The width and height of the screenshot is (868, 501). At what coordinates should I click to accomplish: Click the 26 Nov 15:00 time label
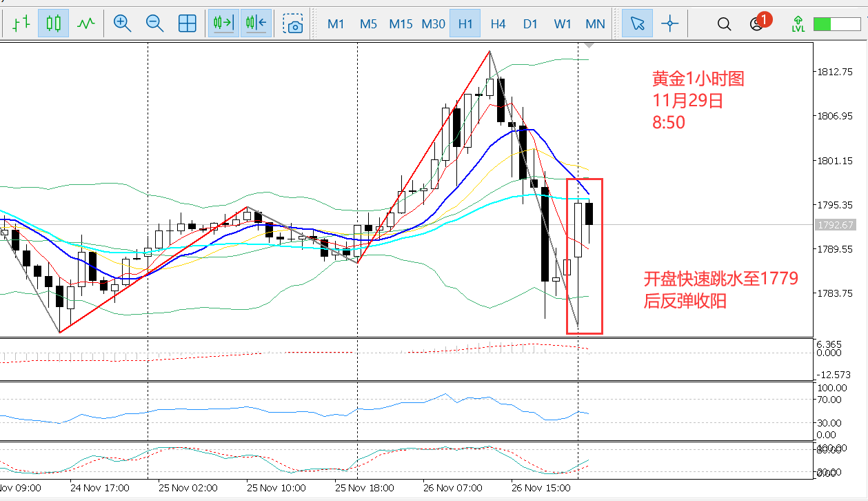point(541,488)
